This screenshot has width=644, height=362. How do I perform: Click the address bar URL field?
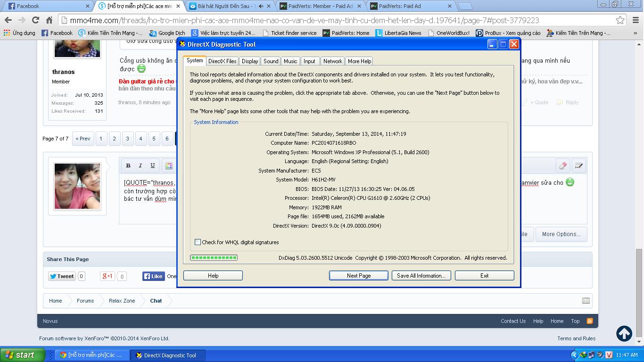pyautogui.click(x=330, y=20)
